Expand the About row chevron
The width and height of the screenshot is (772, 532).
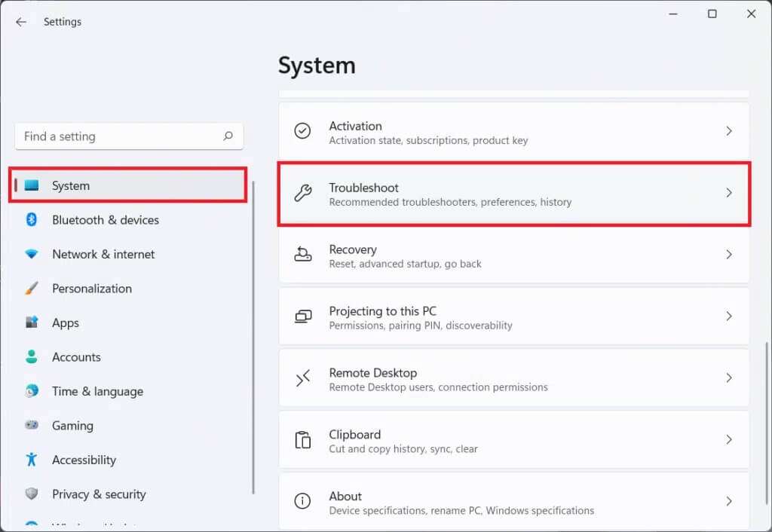coord(728,501)
